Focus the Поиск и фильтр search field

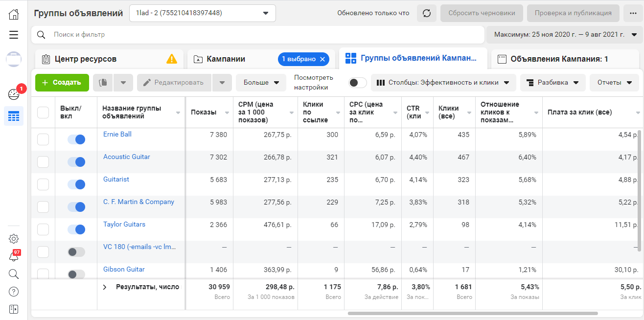click(258, 35)
